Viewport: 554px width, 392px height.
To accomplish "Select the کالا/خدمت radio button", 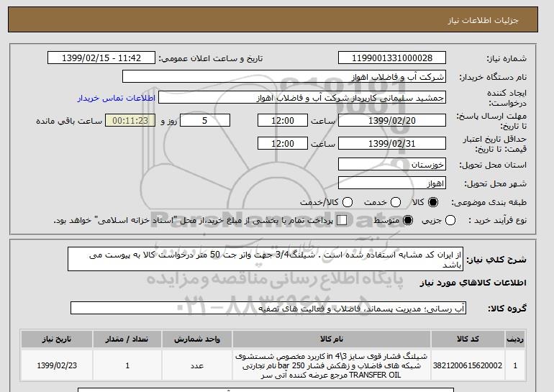I will click(348, 202).
